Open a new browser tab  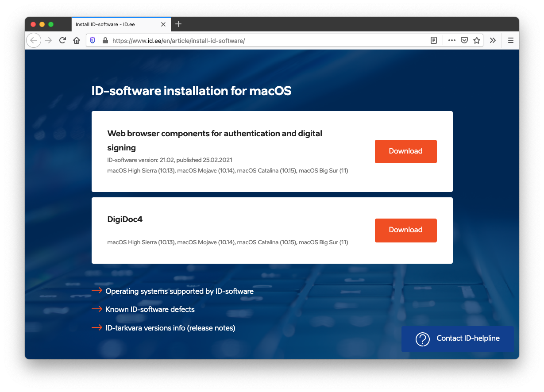[178, 24]
